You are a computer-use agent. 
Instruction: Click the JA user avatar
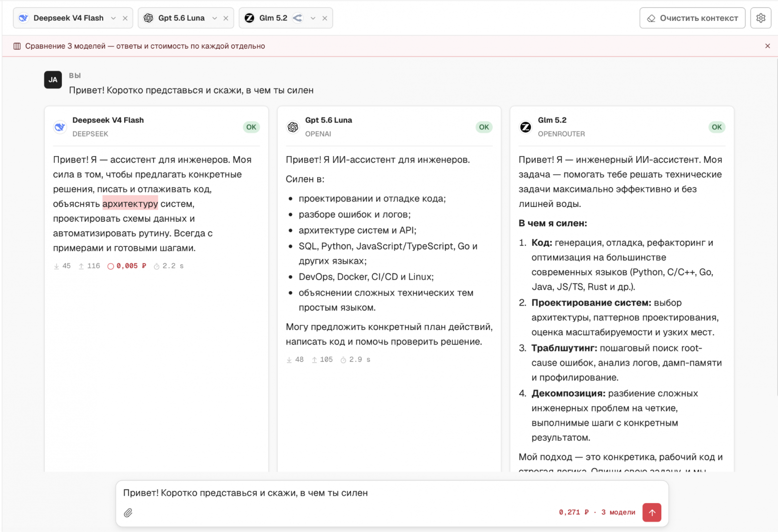53,80
